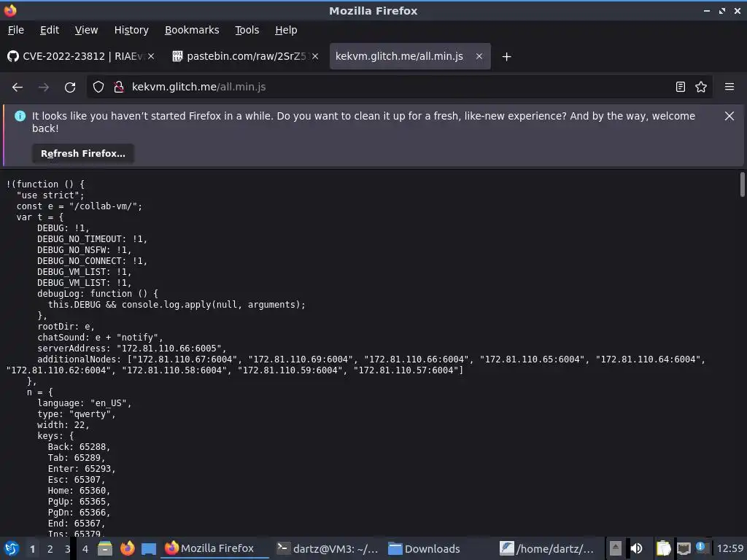Open the File menu
This screenshot has width=747, height=560.
point(16,30)
